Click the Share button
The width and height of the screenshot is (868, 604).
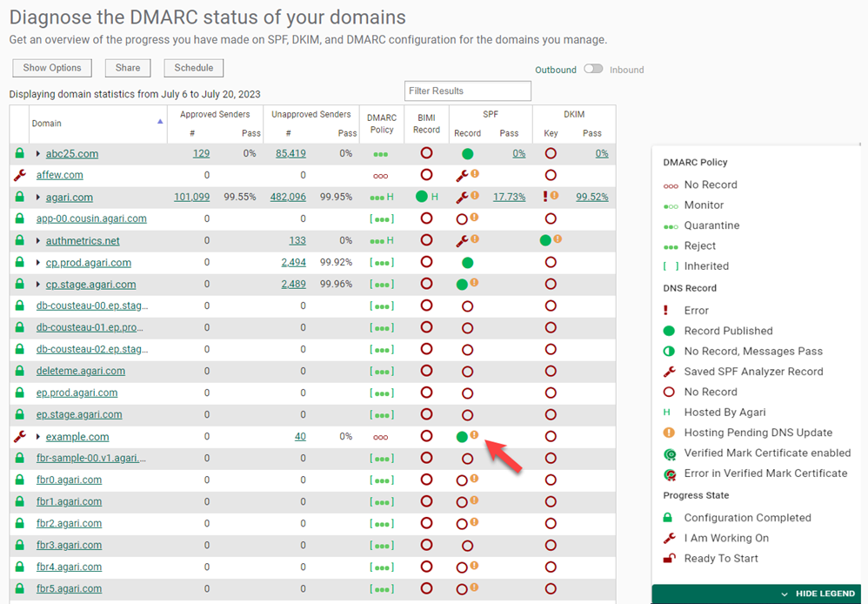click(x=128, y=68)
